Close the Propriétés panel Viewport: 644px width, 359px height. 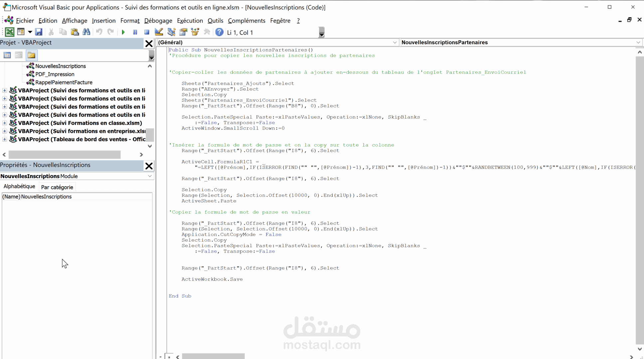click(149, 166)
